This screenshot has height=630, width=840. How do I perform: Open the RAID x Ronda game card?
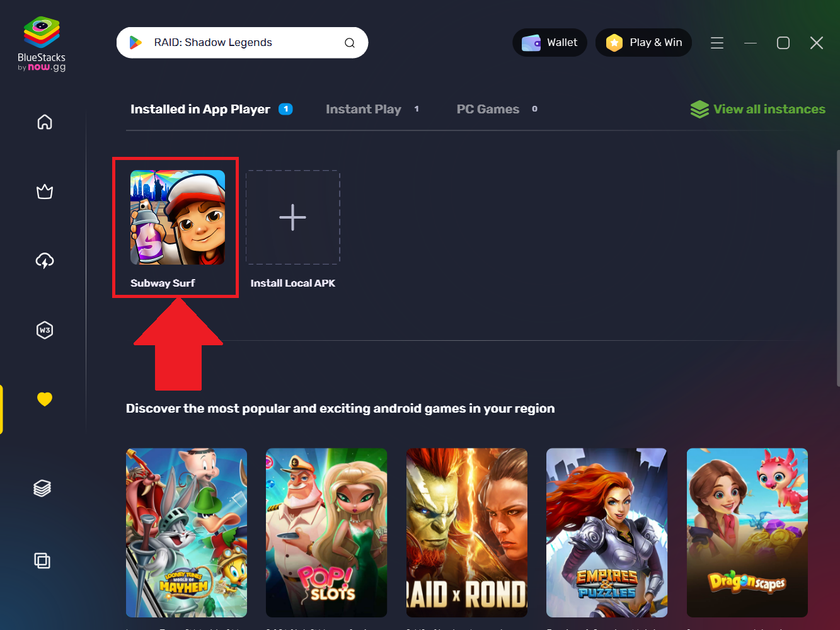[466, 532]
